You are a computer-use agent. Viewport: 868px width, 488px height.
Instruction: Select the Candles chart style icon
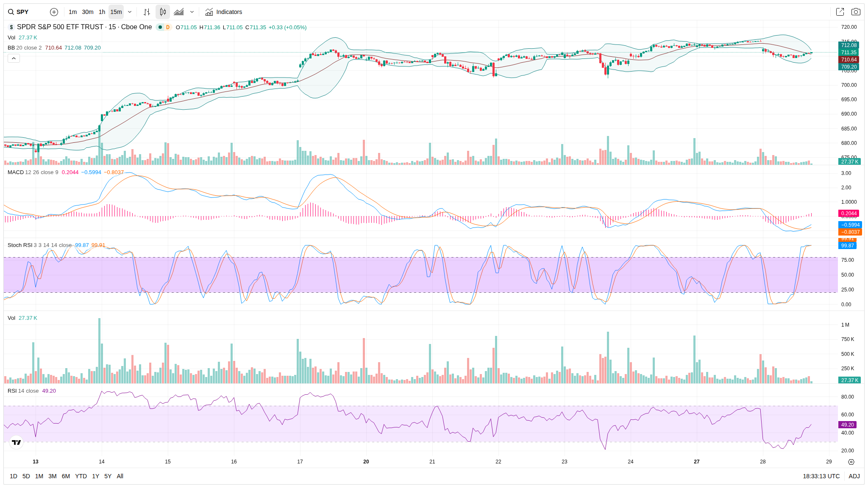pos(163,12)
